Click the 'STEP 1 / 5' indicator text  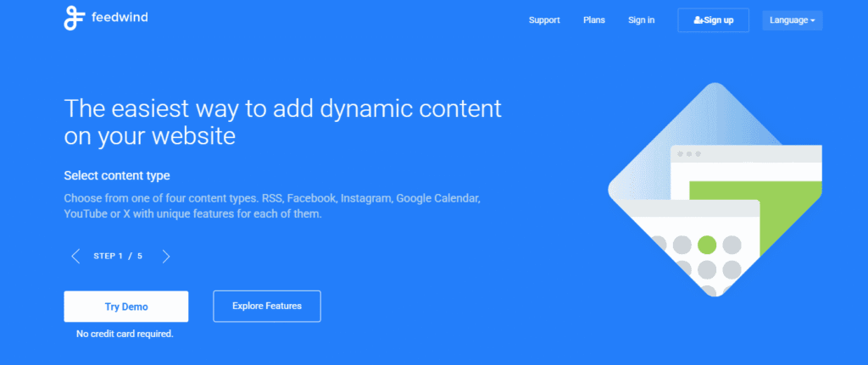(118, 256)
